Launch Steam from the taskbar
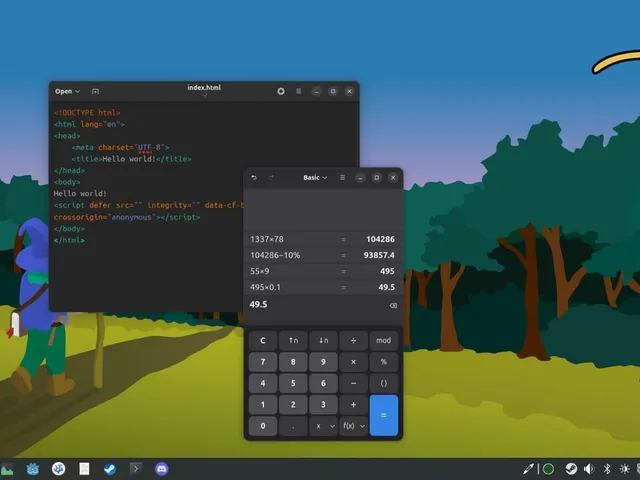This screenshot has width=640, height=480. coord(109,469)
